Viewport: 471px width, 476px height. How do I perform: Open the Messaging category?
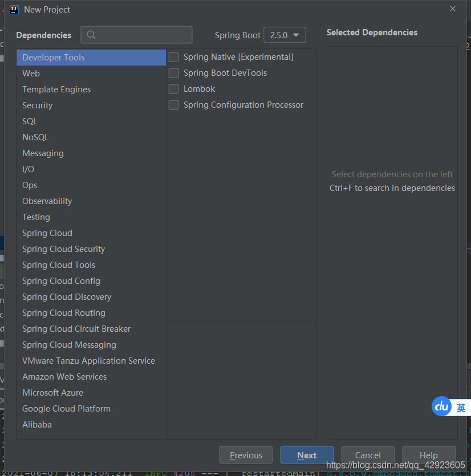pyautogui.click(x=91, y=153)
